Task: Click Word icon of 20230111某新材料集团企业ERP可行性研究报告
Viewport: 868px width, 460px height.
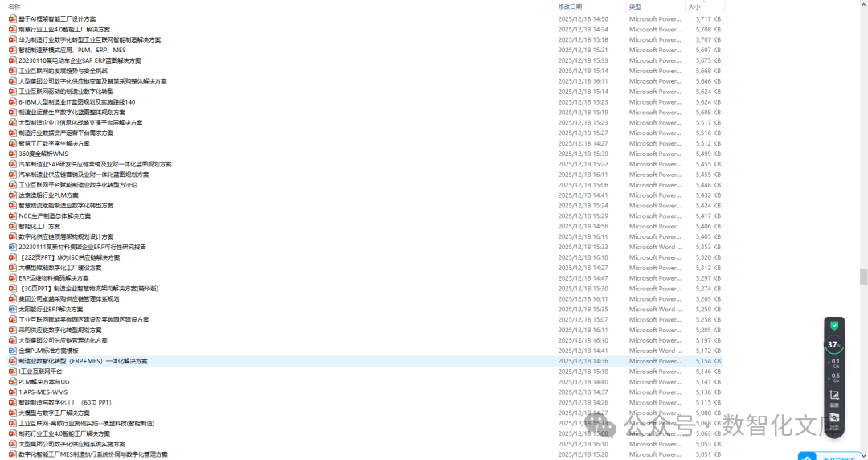Action: (13, 247)
